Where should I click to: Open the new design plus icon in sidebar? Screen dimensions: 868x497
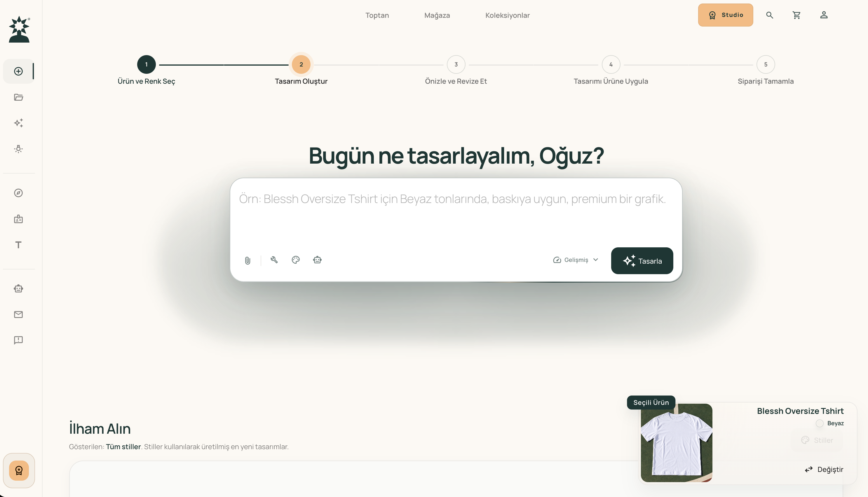(x=18, y=71)
